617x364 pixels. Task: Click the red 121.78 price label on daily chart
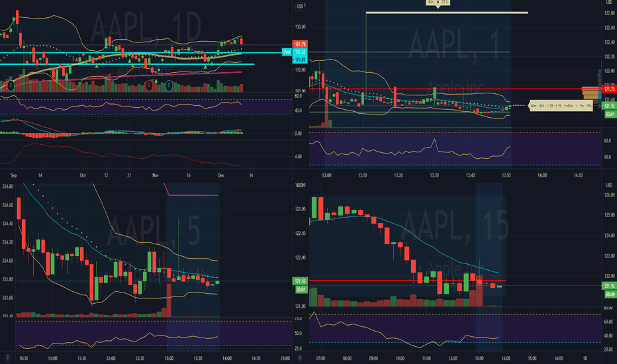coord(300,44)
